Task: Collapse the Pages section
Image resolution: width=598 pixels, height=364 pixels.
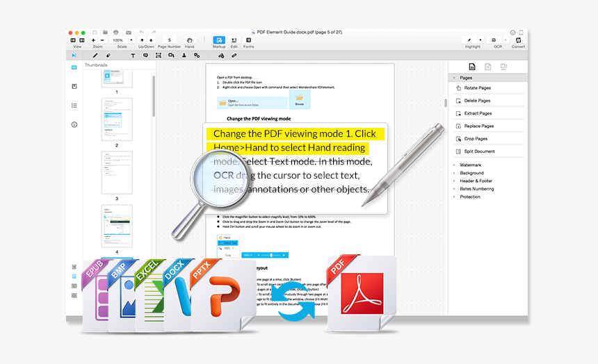Action: (454, 78)
